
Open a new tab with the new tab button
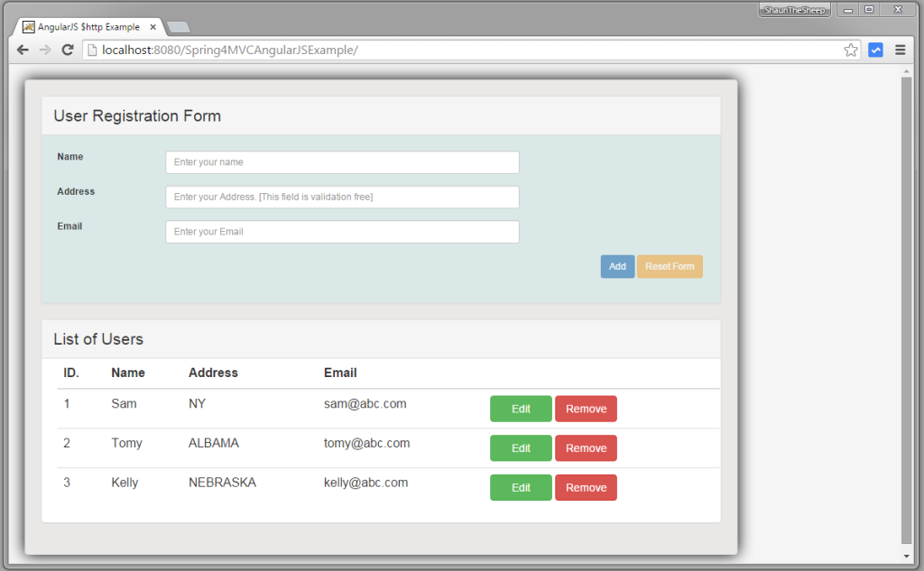[177, 26]
